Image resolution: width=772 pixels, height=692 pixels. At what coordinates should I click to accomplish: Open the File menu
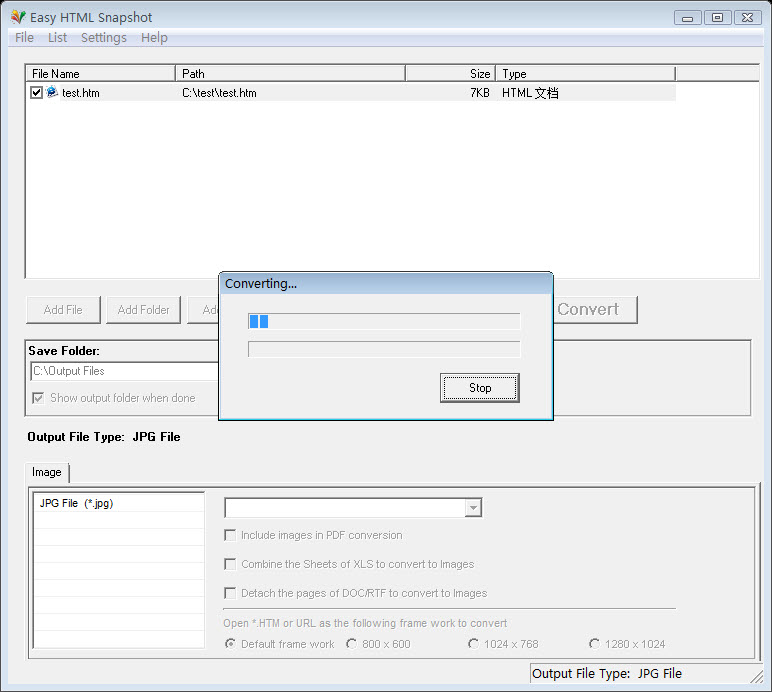[x=24, y=37]
